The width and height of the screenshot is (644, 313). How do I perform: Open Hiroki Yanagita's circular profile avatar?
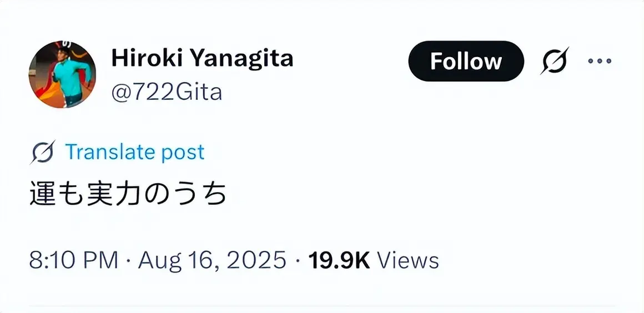(x=62, y=74)
